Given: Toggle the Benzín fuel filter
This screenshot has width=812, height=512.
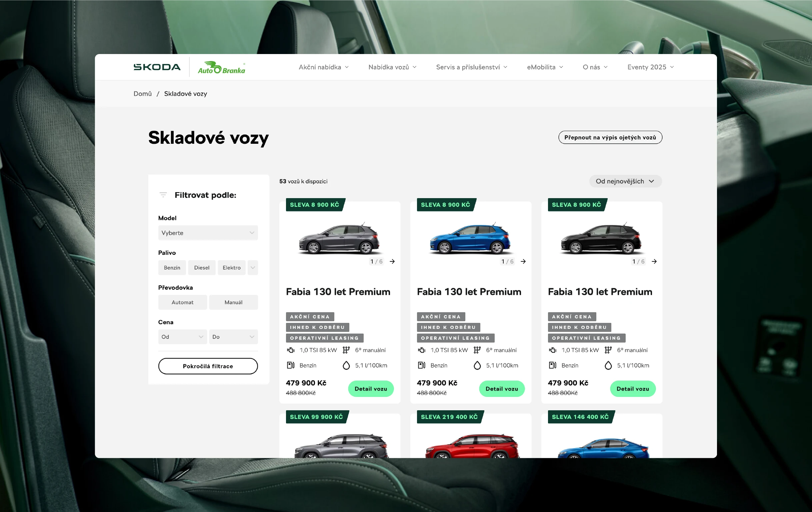Looking at the screenshot, I should pyautogui.click(x=172, y=268).
